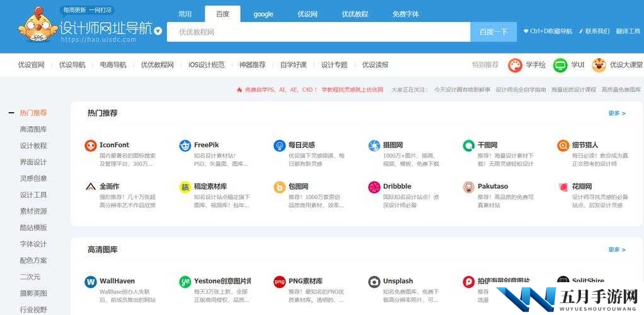Select the 百度 search tab

(x=222, y=14)
